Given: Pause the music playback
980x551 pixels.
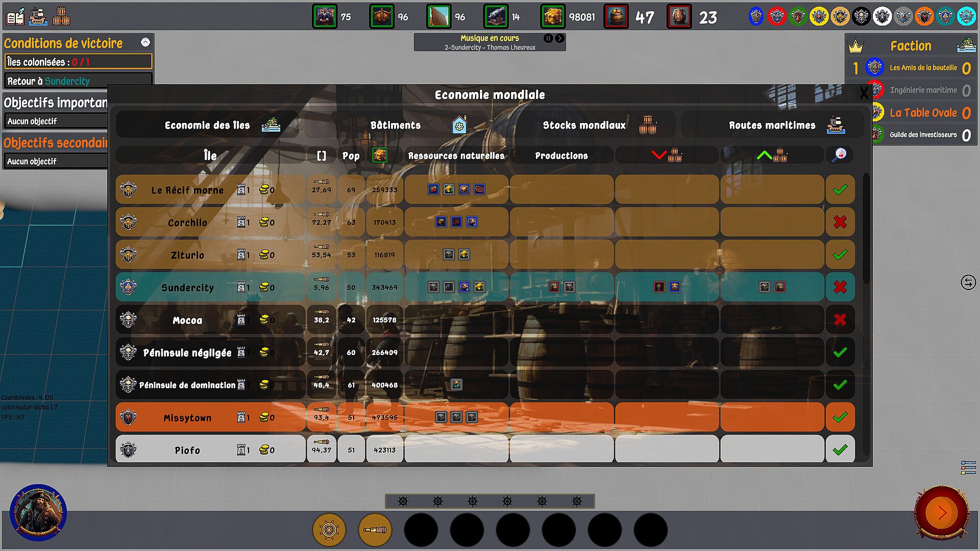Looking at the screenshot, I should tap(548, 38).
